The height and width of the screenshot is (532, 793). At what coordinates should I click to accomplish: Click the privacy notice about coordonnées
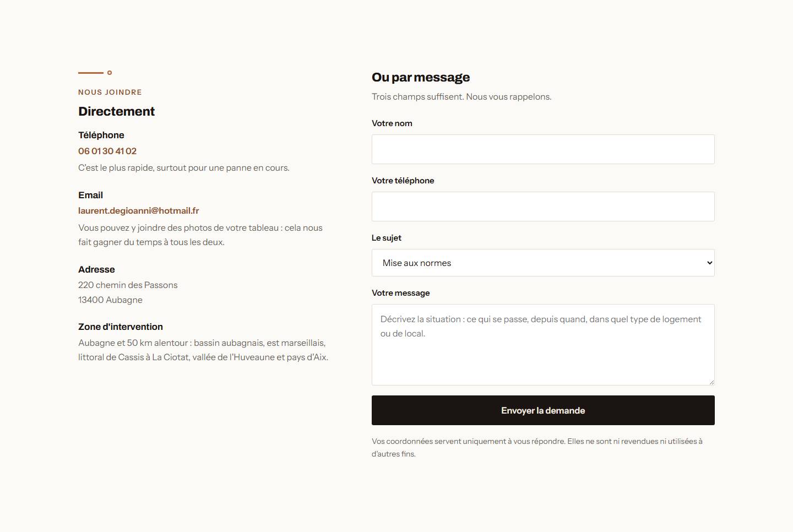point(537,447)
